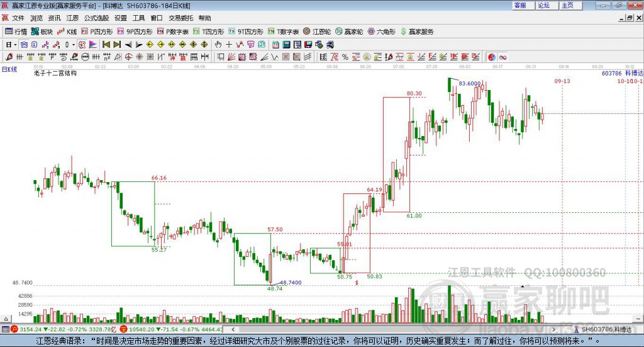644x347 pixels.
Task: Click the 论坛 forum button
Action: [x=547, y=5]
